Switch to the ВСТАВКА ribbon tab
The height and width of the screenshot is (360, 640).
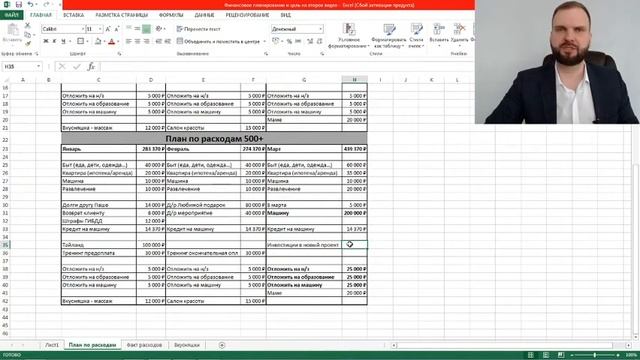pyautogui.click(x=73, y=15)
